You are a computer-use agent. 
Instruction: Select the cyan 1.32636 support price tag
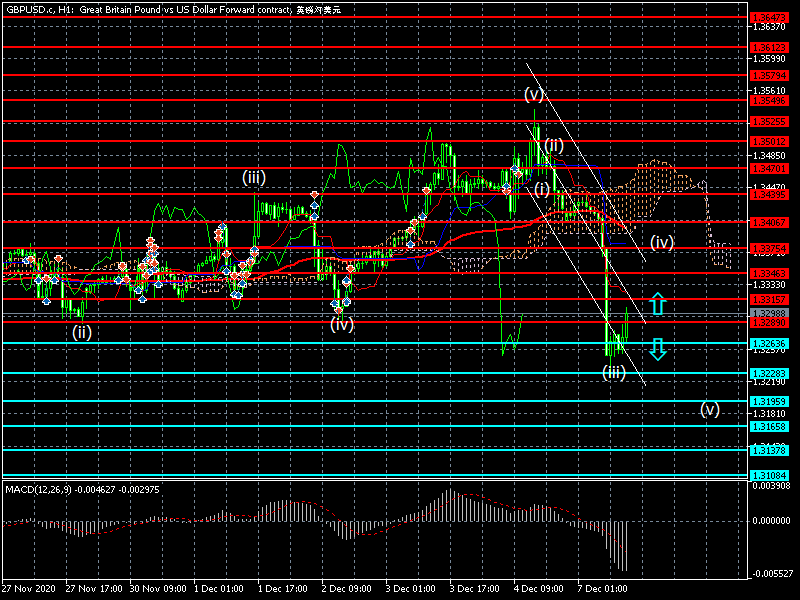point(769,344)
